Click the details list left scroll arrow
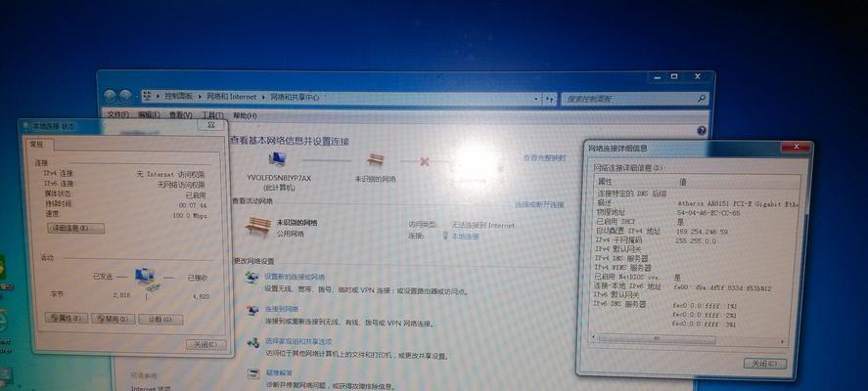 point(595,337)
